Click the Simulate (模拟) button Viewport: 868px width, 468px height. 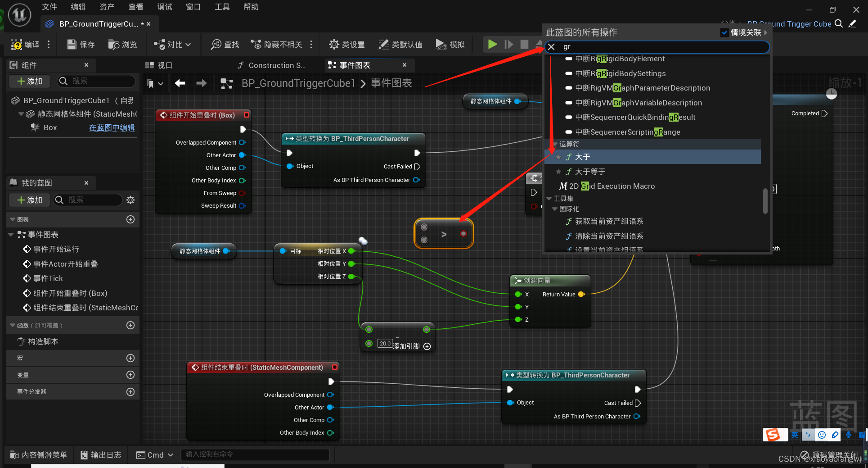click(450, 44)
